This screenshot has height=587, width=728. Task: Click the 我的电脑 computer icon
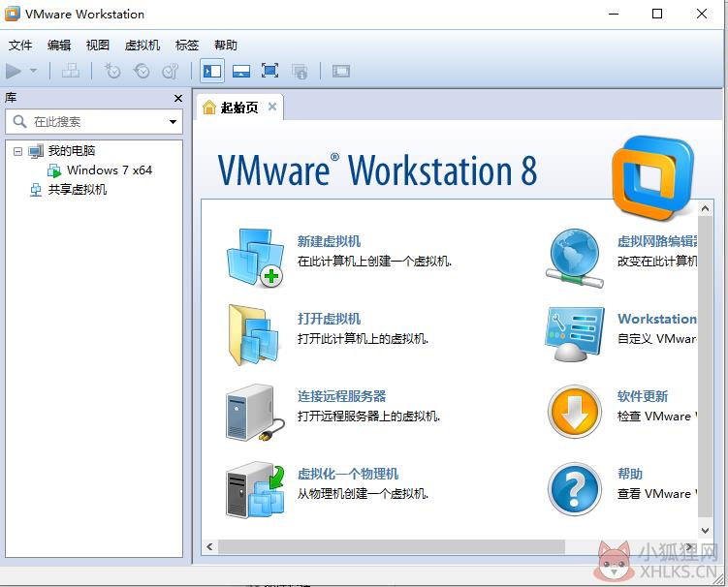click(x=36, y=151)
